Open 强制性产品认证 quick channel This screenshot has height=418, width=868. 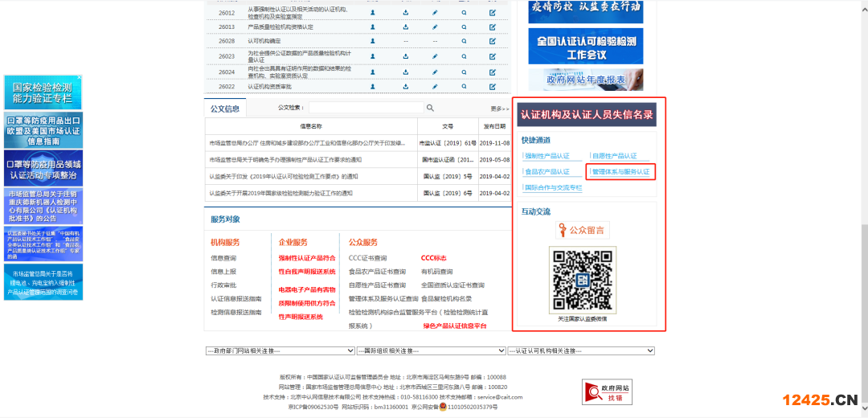pyautogui.click(x=547, y=156)
